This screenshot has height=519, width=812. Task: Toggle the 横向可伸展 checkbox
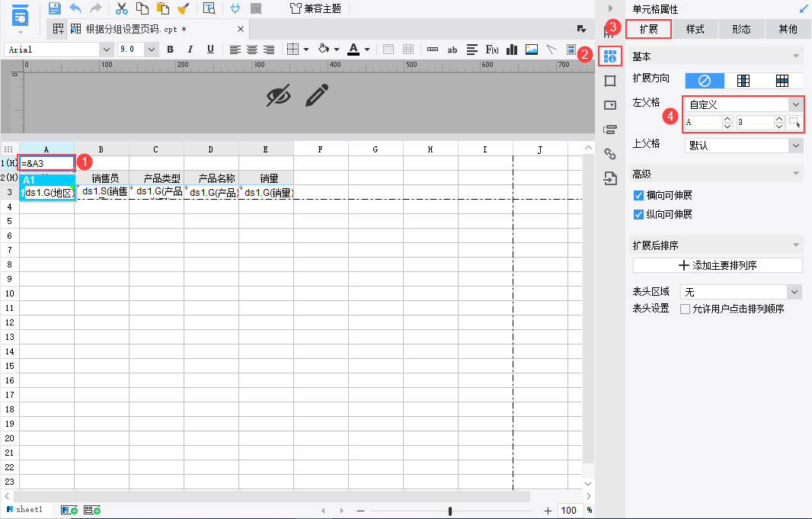[x=638, y=195]
